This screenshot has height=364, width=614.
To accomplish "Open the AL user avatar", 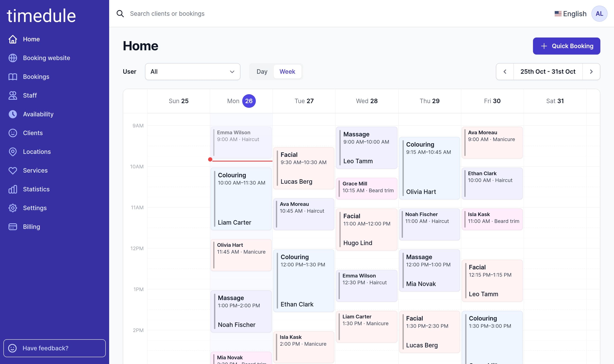I will click(x=599, y=14).
